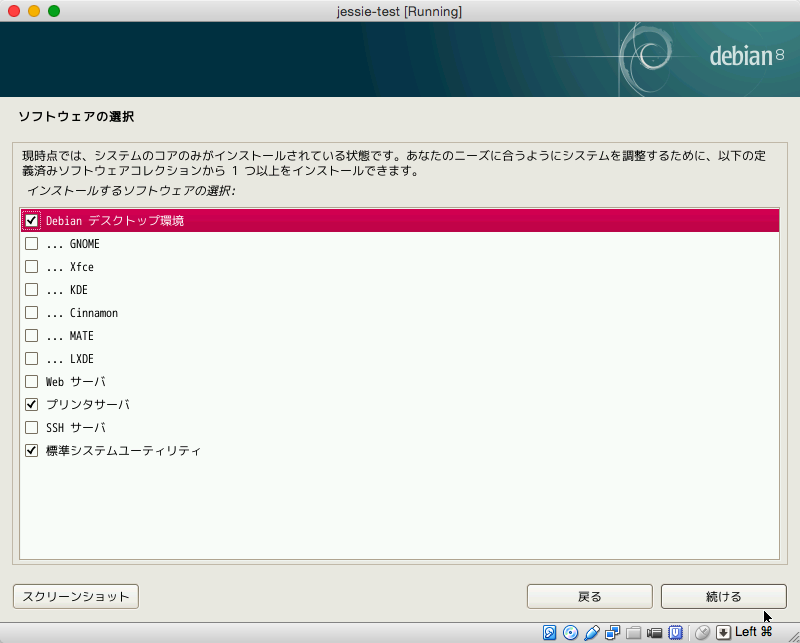Click the hard disk activity icon

[549, 633]
